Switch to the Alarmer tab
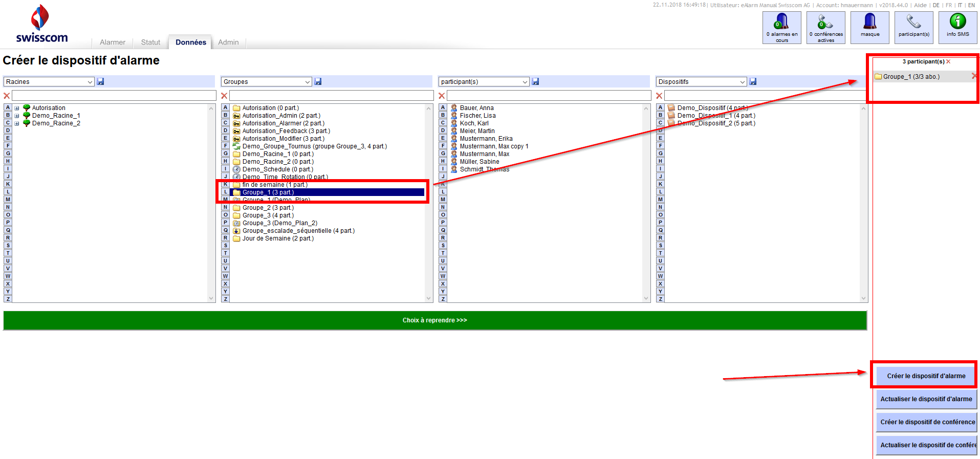This screenshot has width=980, height=459. coord(113,42)
